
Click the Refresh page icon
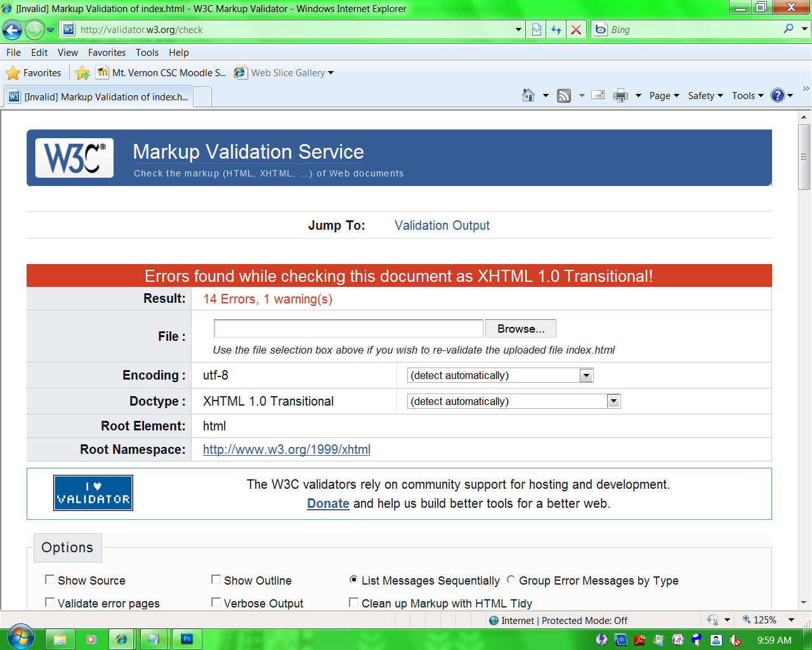(x=556, y=30)
